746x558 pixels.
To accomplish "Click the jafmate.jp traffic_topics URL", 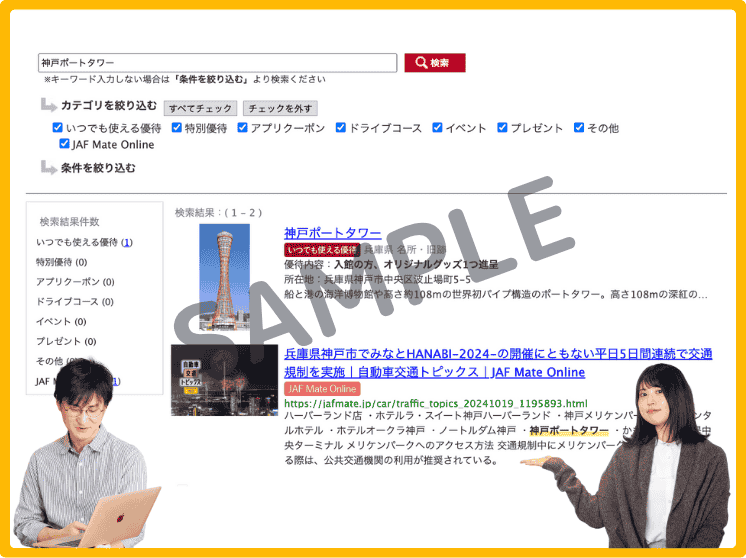I will point(436,403).
